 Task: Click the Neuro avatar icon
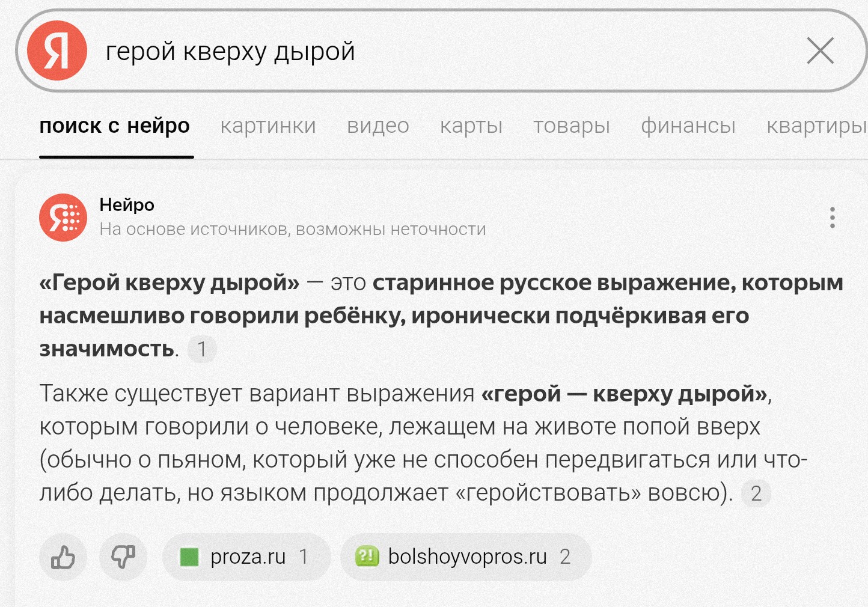pyautogui.click(x=63, y=217)
